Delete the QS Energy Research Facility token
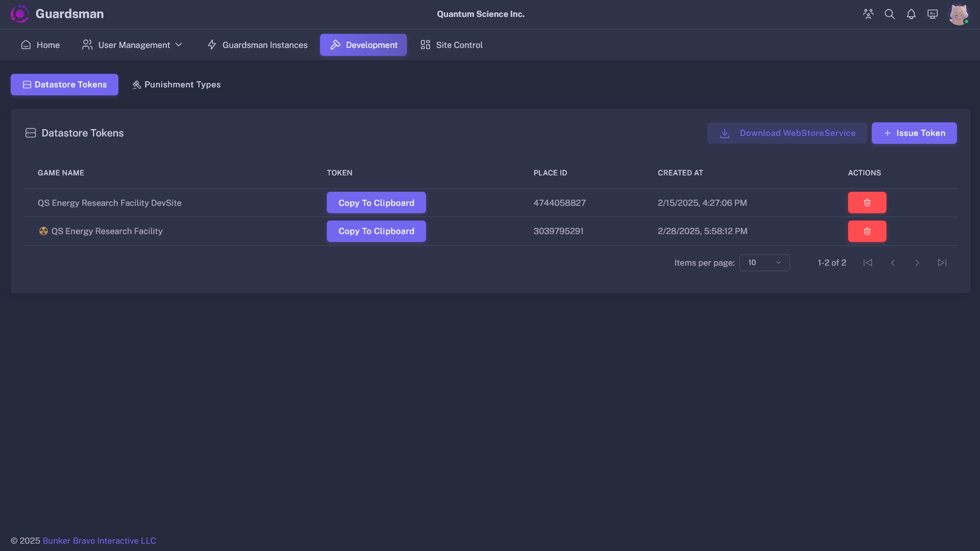Image resolution: width=980 pixels, height=551 pixels. (867, 231)
